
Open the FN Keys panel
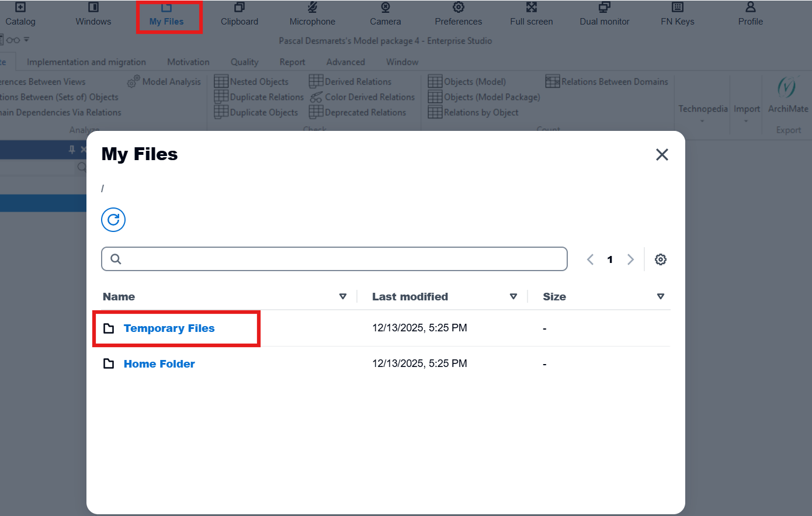[x=677, y=15]
